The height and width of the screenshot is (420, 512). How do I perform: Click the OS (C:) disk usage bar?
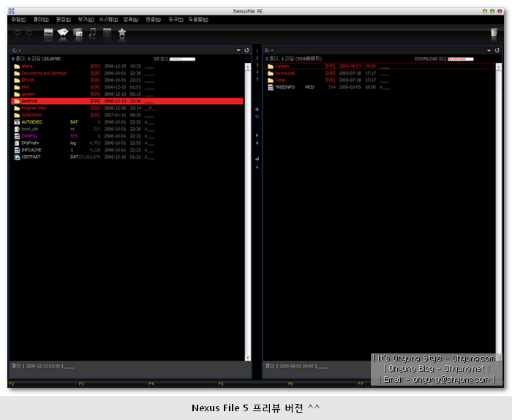pyautogui.click(x=182, y=59)
